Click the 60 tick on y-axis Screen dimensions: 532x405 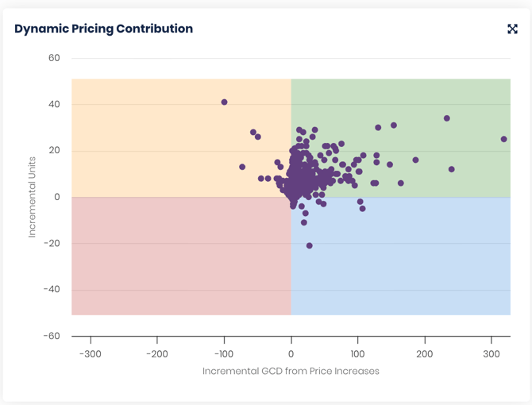[x=54, y=58]
